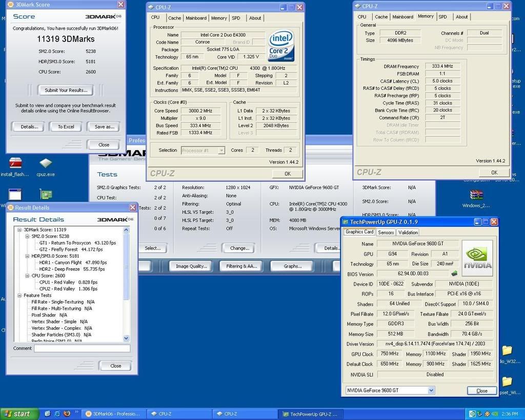Collapse the Feature Tests tree node
Image resolution: width=525 pixels, height=420 pixels.
pos(20,295)
